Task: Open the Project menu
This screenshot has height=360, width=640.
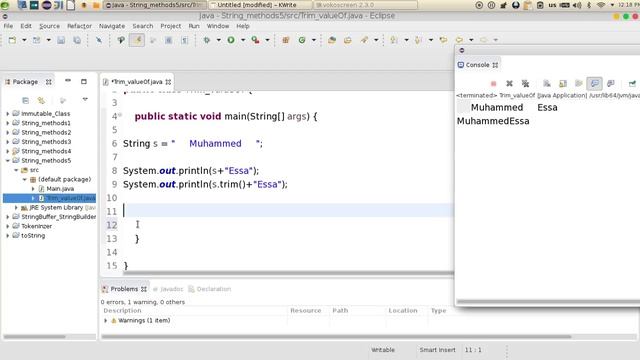Action: click(x=171, y=26)
